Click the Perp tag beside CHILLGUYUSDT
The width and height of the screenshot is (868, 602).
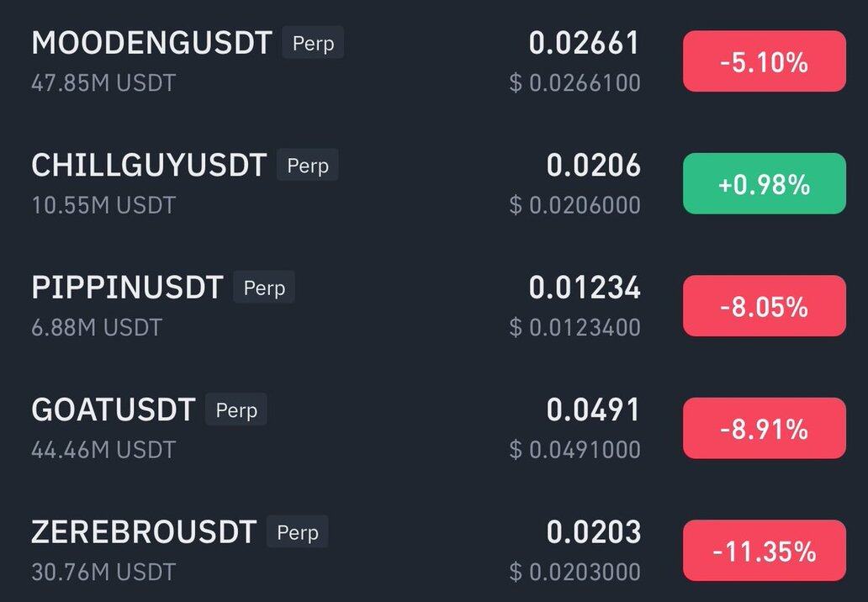pos(308,166)
